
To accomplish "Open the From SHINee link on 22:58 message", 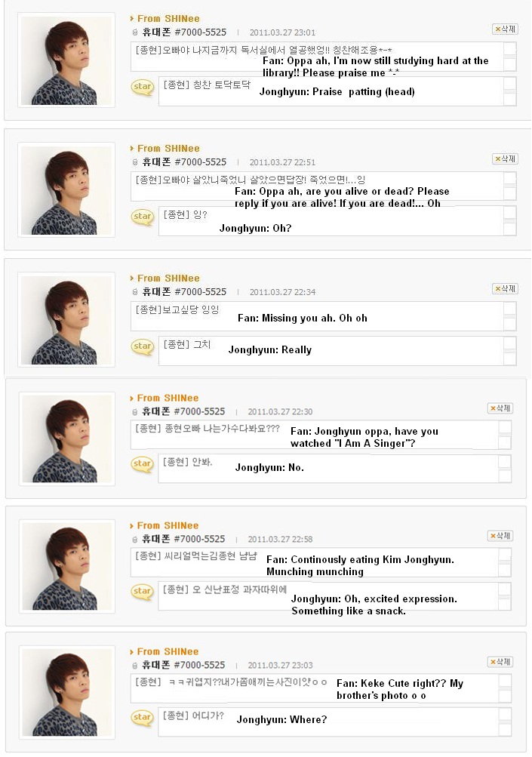I will pos(168,526).
